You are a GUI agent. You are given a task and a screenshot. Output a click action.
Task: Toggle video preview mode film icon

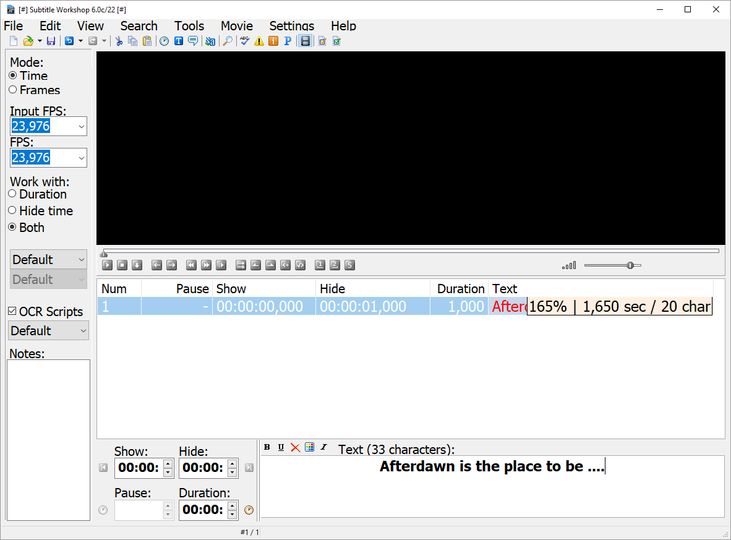coord(305,41)
